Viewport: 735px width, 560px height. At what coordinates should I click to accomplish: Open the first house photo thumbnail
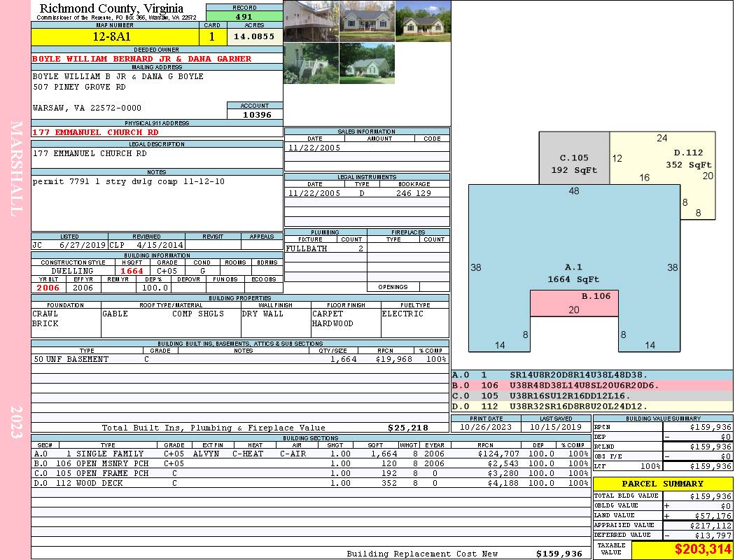(311, 21)
